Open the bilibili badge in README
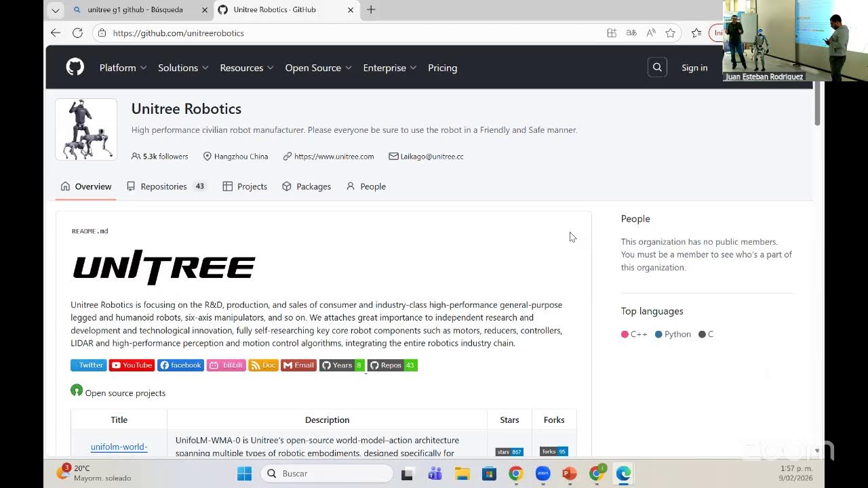The image size is (868, 488). click(226, 365)
